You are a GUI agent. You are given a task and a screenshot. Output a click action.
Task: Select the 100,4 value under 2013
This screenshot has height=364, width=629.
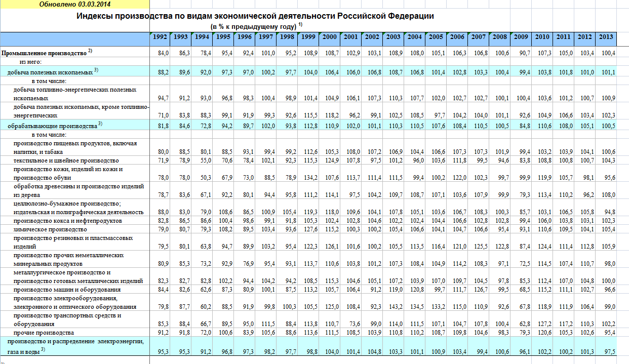click(608, 53)
